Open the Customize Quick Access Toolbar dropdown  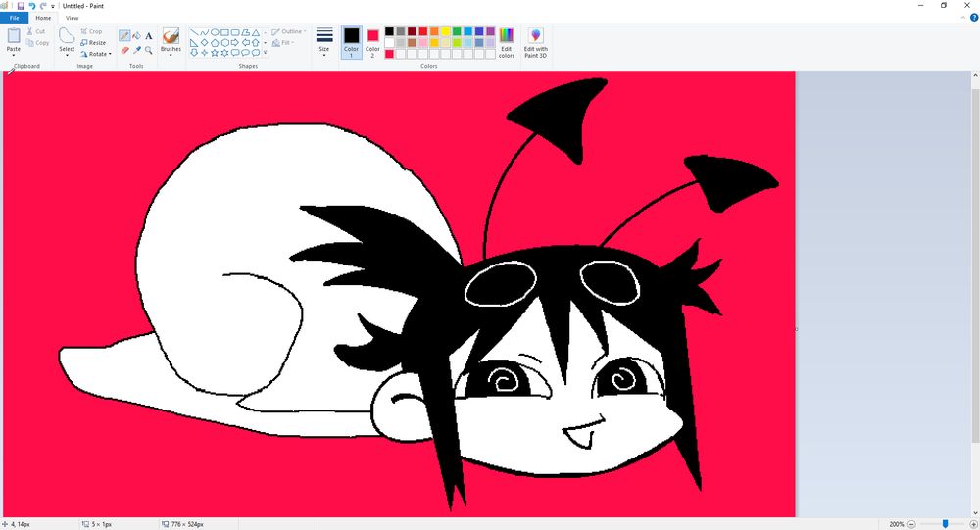point(53,6)
